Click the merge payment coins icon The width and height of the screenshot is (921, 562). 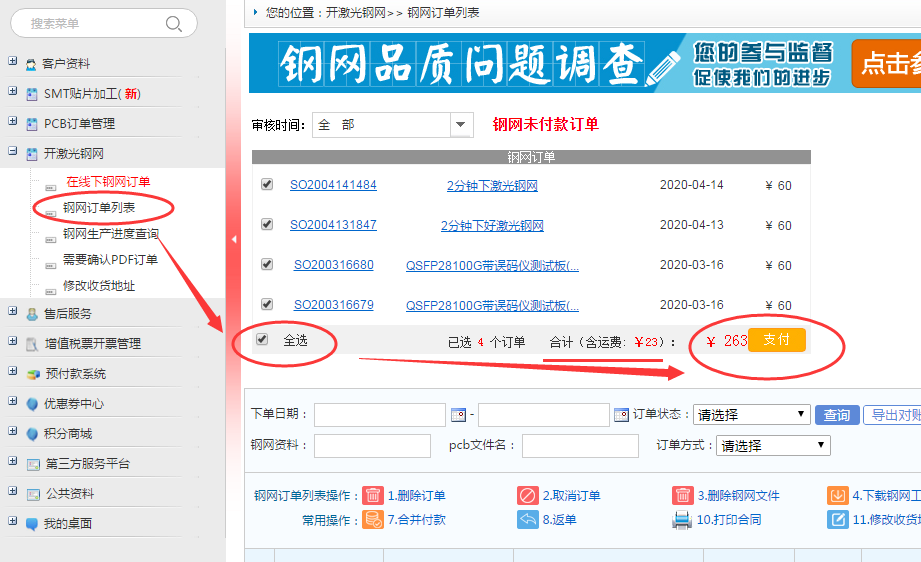[372, 520]
